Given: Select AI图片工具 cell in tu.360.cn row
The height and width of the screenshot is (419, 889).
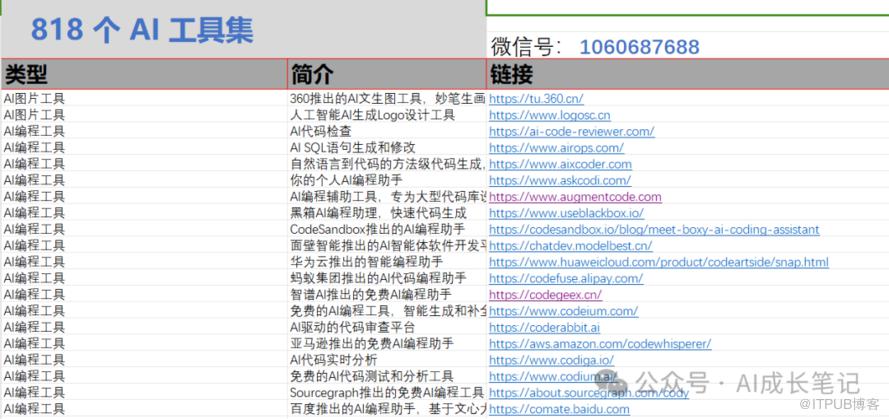Looking at the screenshot, I should [x=144, y=99].
